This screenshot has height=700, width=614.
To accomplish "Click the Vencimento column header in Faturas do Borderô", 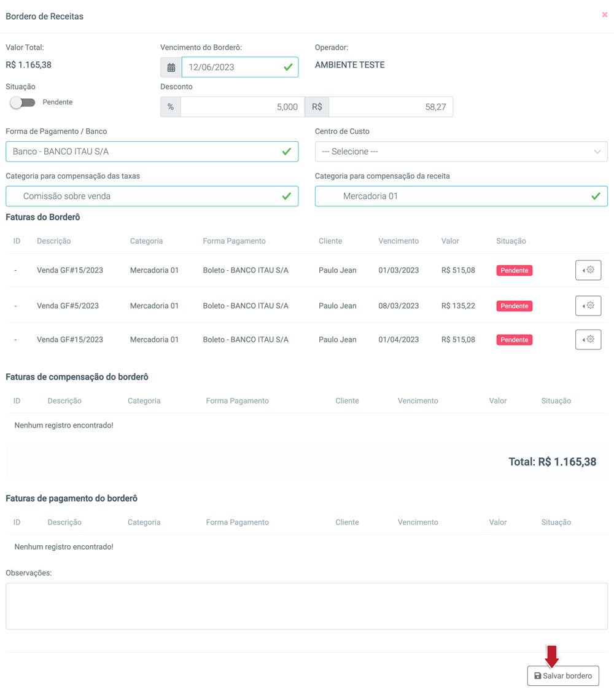I will [398, 241].
